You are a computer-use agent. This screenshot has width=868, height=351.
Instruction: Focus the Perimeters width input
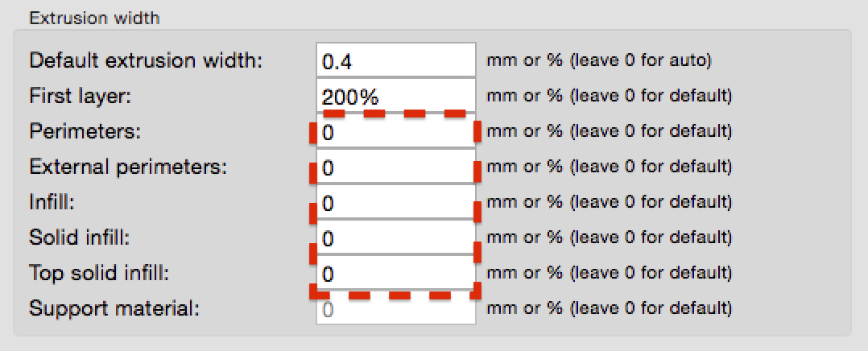pyautogui.click(x=396, y=131)
